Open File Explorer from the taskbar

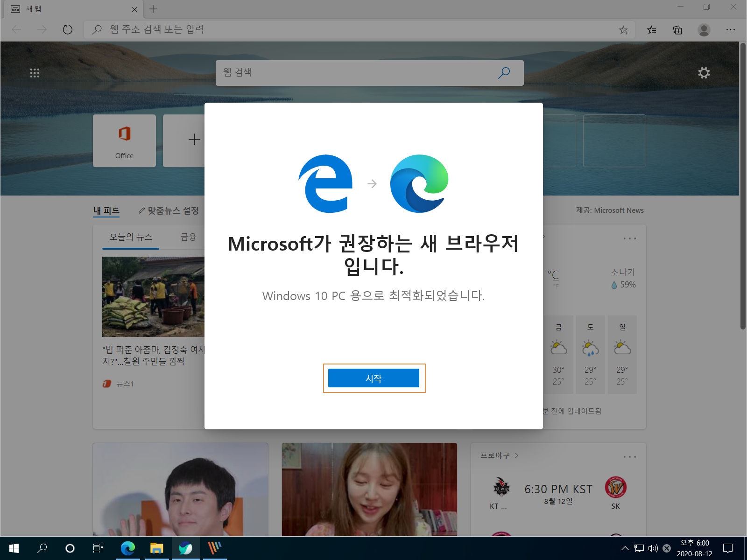[156, 548]
